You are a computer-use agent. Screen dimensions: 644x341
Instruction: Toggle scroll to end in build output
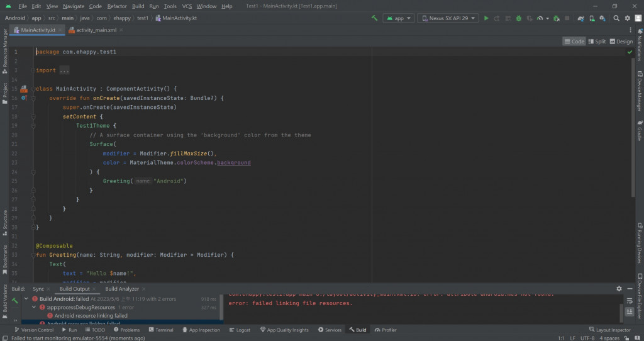pos(630,311)
